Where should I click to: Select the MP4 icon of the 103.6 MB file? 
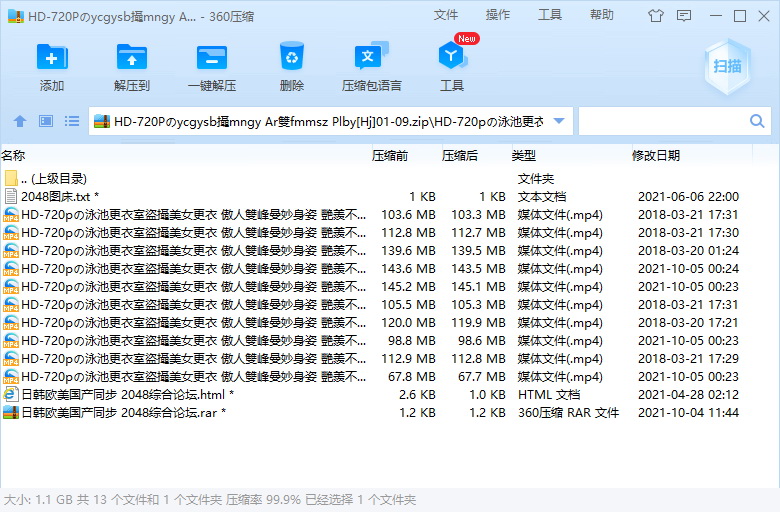10,214
